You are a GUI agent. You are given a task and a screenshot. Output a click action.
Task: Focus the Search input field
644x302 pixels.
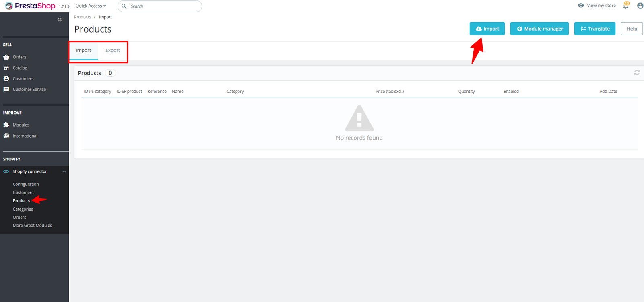[x=160, y=6]
